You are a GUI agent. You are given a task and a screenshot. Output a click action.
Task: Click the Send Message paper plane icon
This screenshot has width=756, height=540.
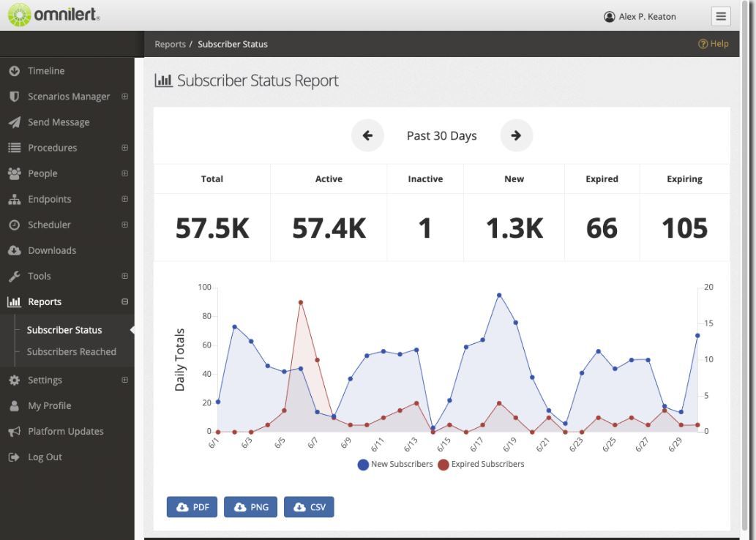pos(14,122)
